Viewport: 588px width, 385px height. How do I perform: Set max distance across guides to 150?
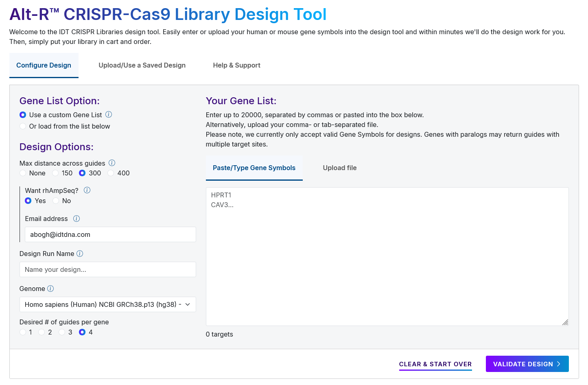coord(55,173)
